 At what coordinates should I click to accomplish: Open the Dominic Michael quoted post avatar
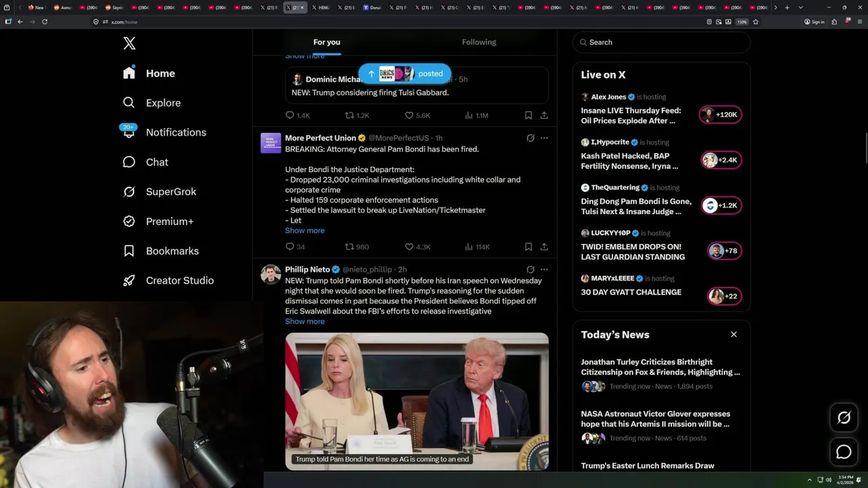(x=297, y=79)
